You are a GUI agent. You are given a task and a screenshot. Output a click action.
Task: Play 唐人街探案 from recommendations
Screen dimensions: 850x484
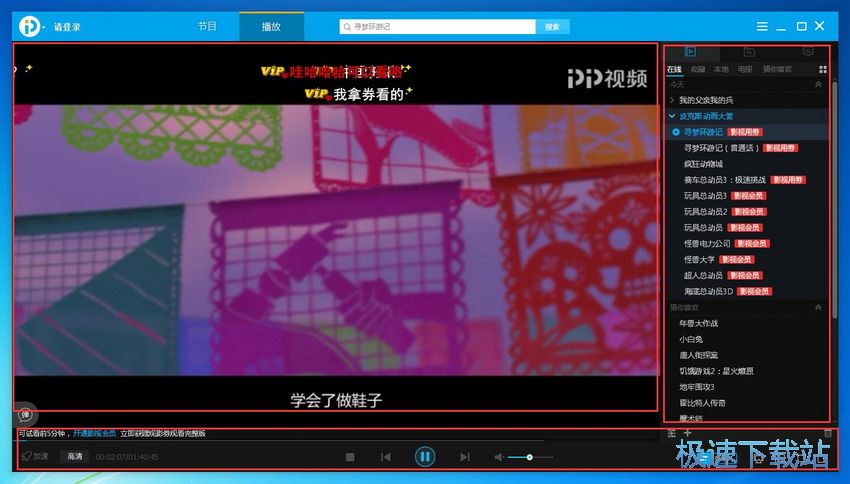point(698,356)
